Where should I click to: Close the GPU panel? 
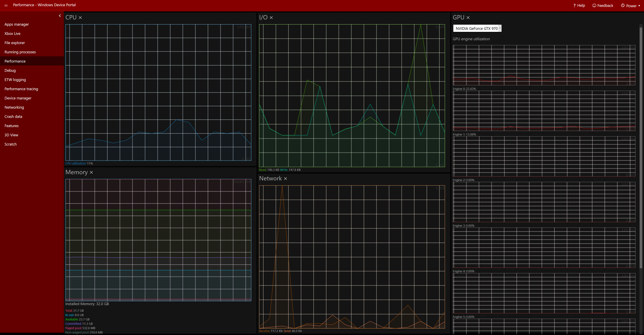point(468,18)
